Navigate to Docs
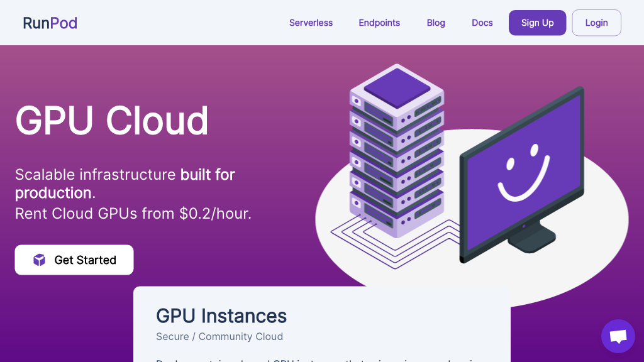Viewport: 644px width, 362px height. click(482, 23)
